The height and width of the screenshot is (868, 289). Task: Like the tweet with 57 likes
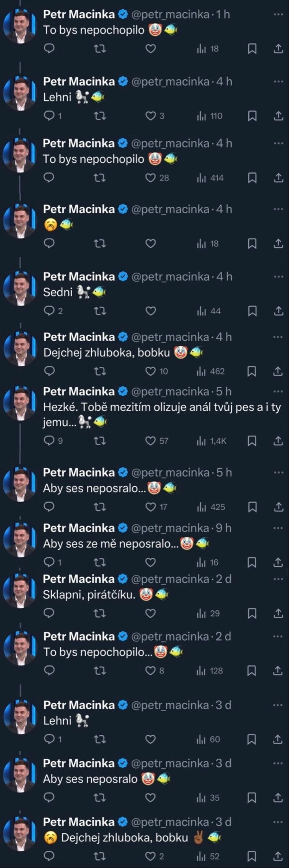151,441
